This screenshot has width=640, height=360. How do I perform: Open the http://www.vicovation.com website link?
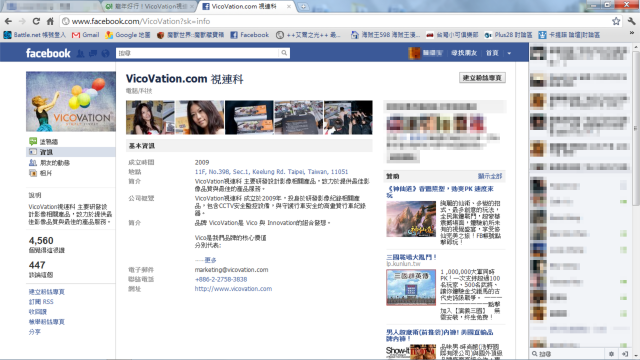click(x=233, y=289)
